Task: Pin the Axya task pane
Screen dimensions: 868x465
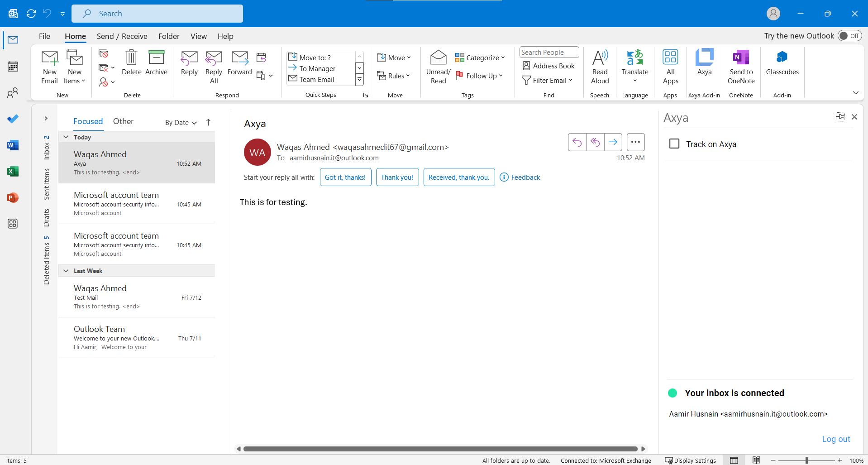Action: tap(840, 117)
